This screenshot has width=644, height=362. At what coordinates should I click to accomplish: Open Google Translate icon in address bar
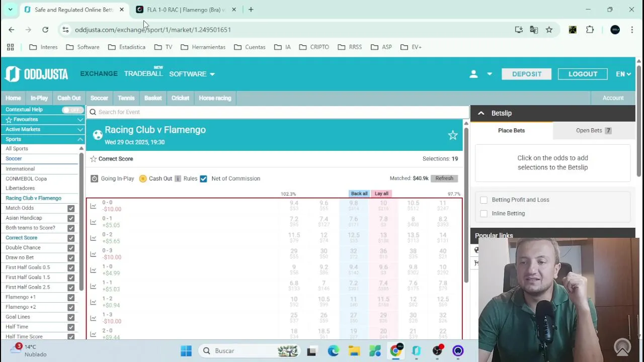(534, 30)
